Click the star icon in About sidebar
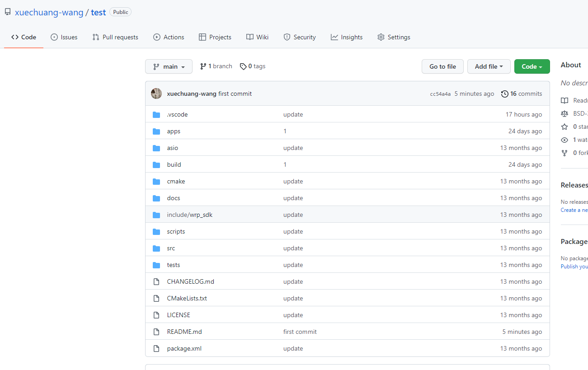 tap(564, 127)
